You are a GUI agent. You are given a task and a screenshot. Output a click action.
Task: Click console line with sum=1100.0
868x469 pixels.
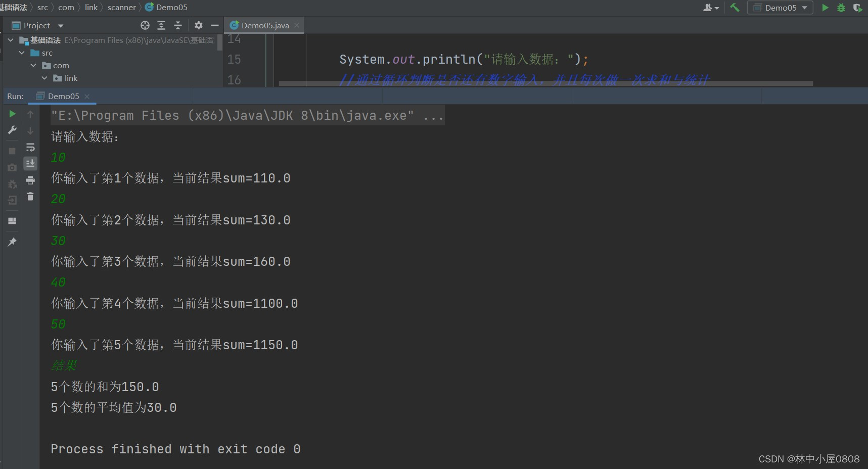[174, 304]
